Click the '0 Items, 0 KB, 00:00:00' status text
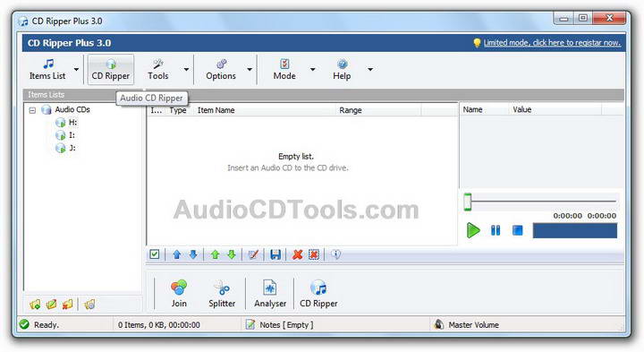 159,325
